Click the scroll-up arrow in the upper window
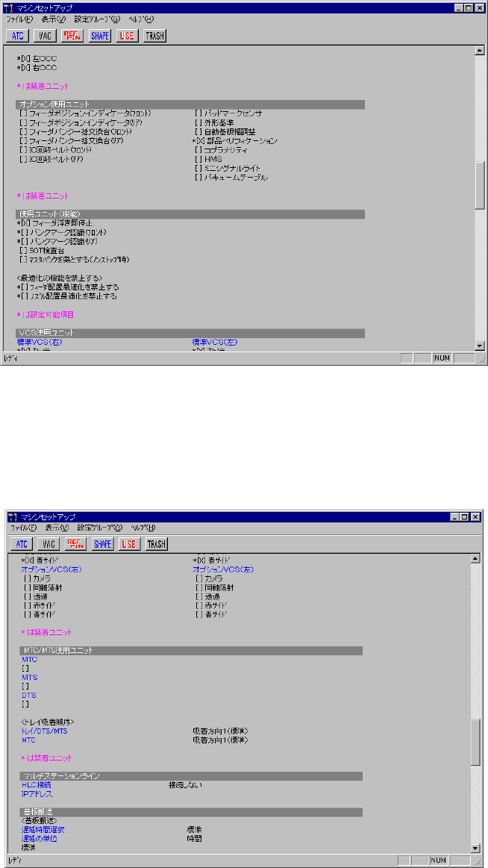The width and height of the screenshot is (488, 868). tap(480, 51)
